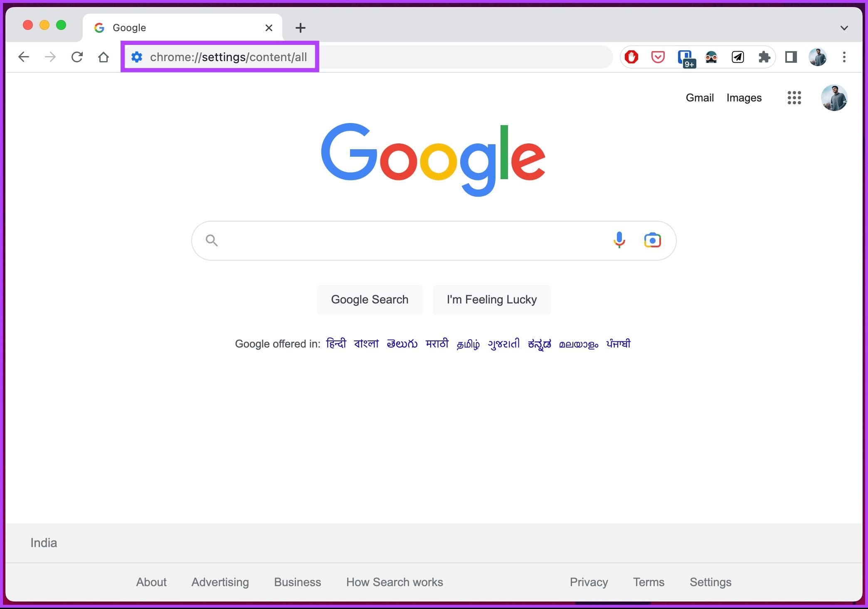Open the Business footer link

pos(297,582)
